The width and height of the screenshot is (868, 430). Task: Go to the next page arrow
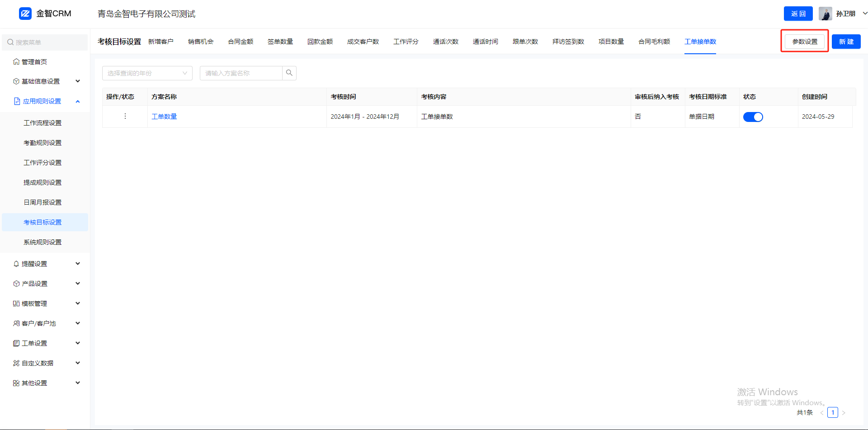tap(844, 412)
